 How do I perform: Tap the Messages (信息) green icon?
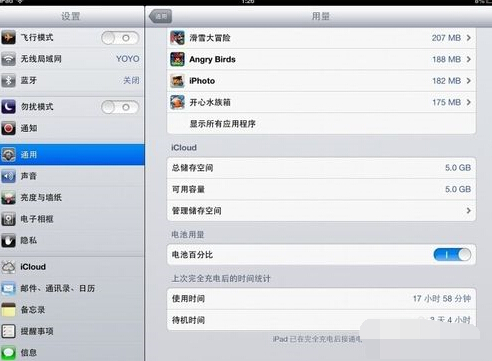[x=8, y=352]
